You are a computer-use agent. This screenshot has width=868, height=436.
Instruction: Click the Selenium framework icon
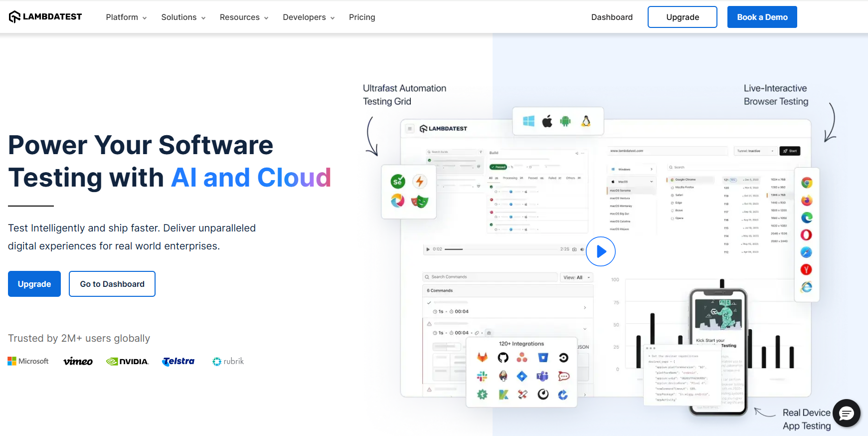tap(398, 182)
